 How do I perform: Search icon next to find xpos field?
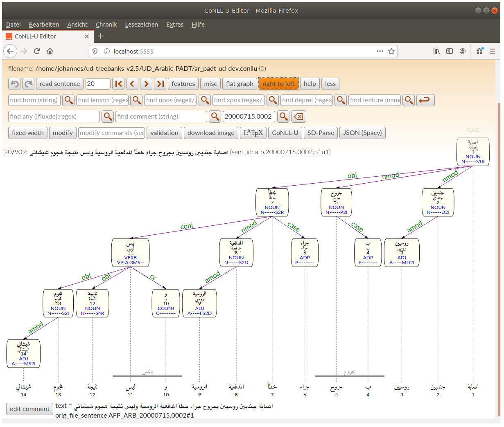point(273,100)
